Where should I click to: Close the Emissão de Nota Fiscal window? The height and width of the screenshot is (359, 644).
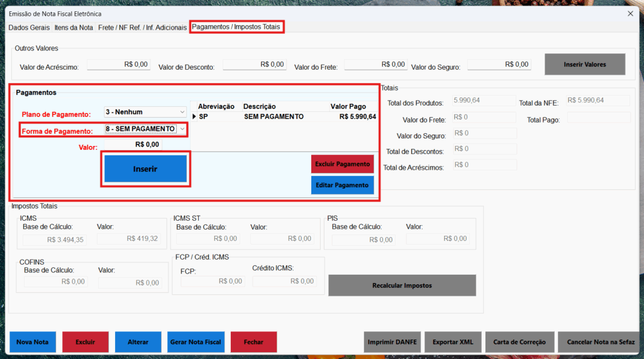(x=630, y=13)
